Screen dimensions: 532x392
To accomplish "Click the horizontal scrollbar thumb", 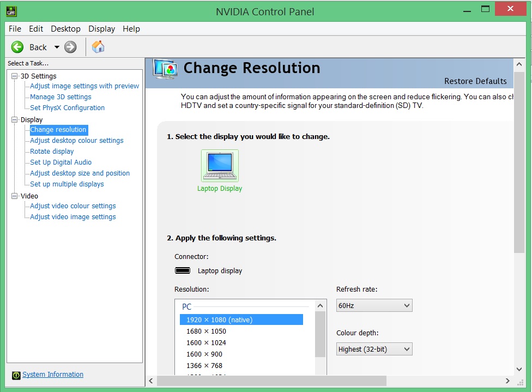I will [x=271, y=381].
